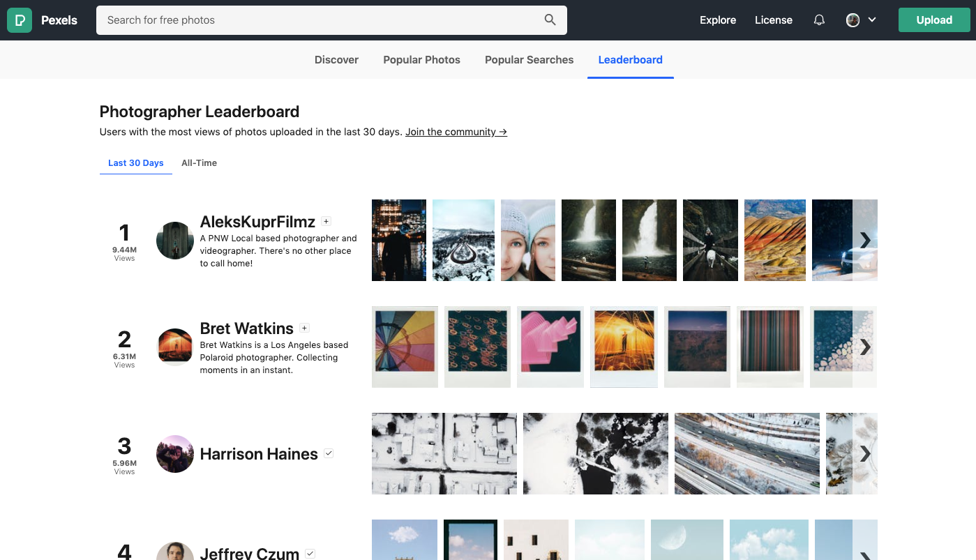
Task: Open the snowy aerial road photo
Action: coord(463,241)
